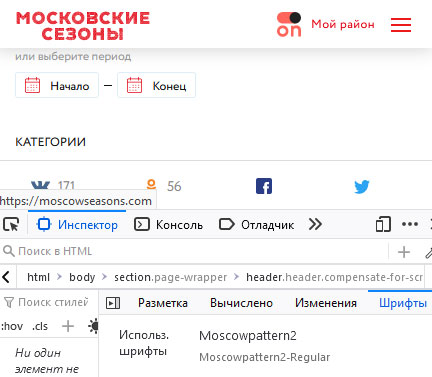Screen dimensions: 432x377
Task: Click the 56 share count
Action: [174, 186]
